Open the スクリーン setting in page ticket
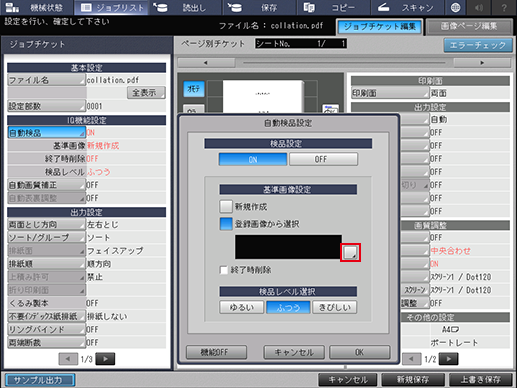The width and height of the screenshot is (517, 388). (x=415, y=290)
